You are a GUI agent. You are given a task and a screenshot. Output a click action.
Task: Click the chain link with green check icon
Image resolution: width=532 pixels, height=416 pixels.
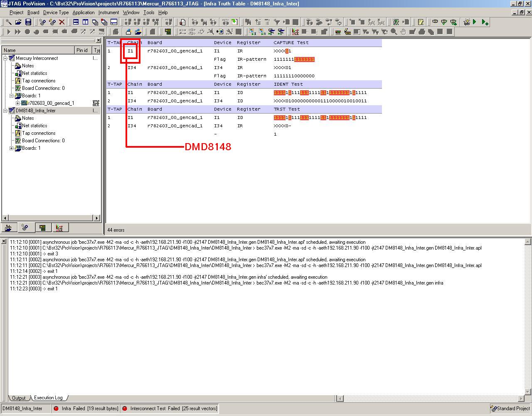point(444,22)
